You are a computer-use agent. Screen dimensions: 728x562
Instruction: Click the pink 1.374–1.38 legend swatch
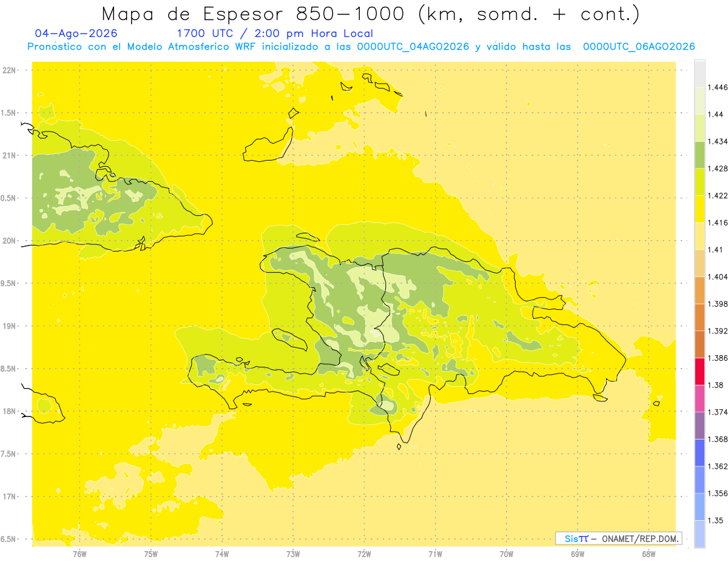point(699,398)
